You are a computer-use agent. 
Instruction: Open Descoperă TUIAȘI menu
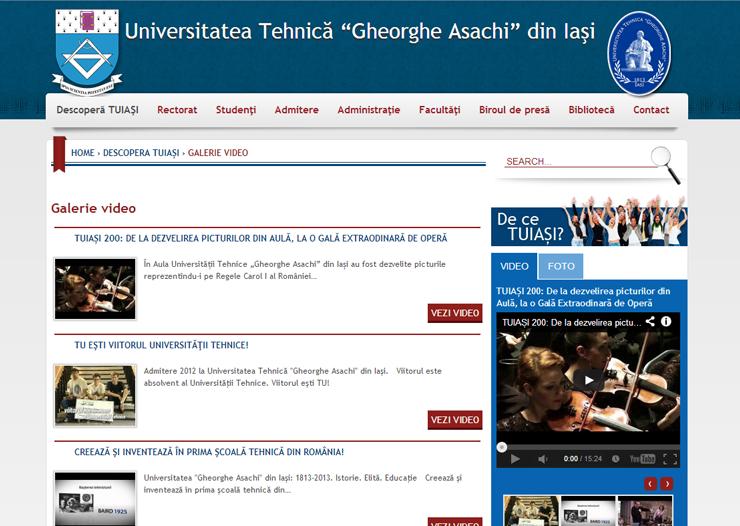tap(98, 110)
